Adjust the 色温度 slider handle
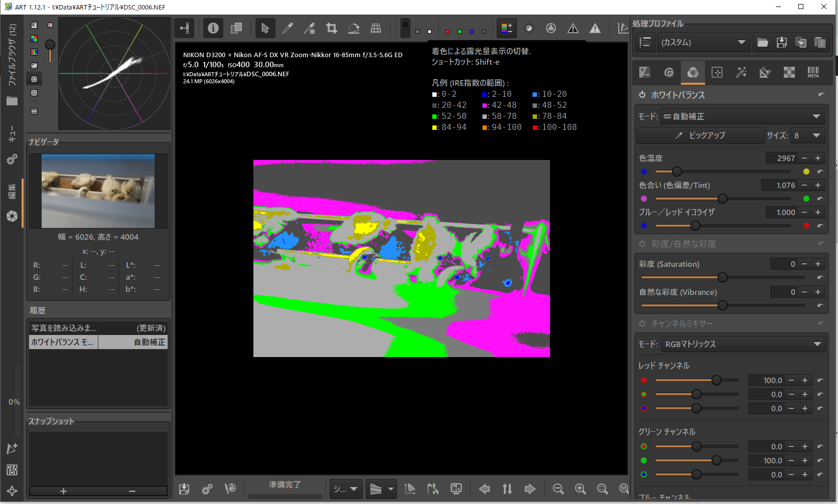838x504 pixels. [677, 172]
